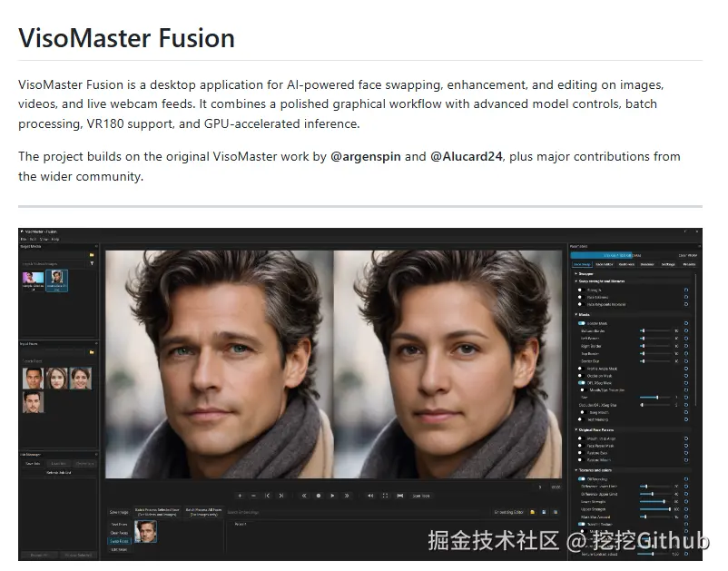Click the minus remove-marker playback icon
The width and height of the screenshot is (728, 571).
[x=253, y=496]
